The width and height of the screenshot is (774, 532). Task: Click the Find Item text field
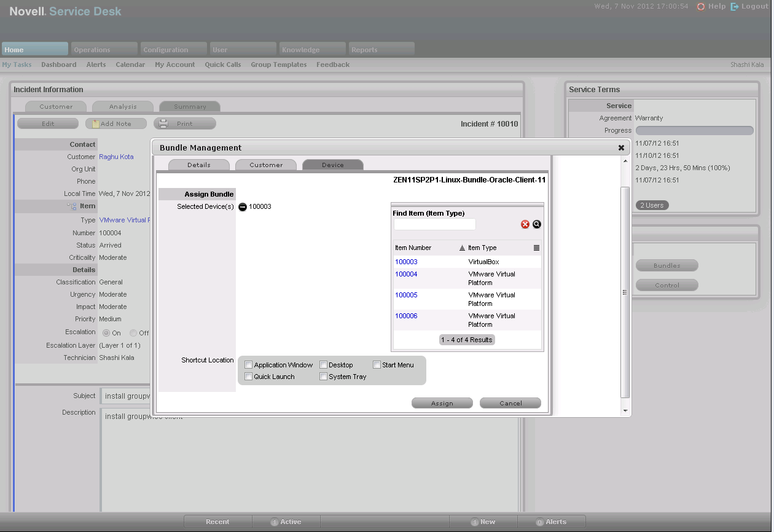(435, 224)
